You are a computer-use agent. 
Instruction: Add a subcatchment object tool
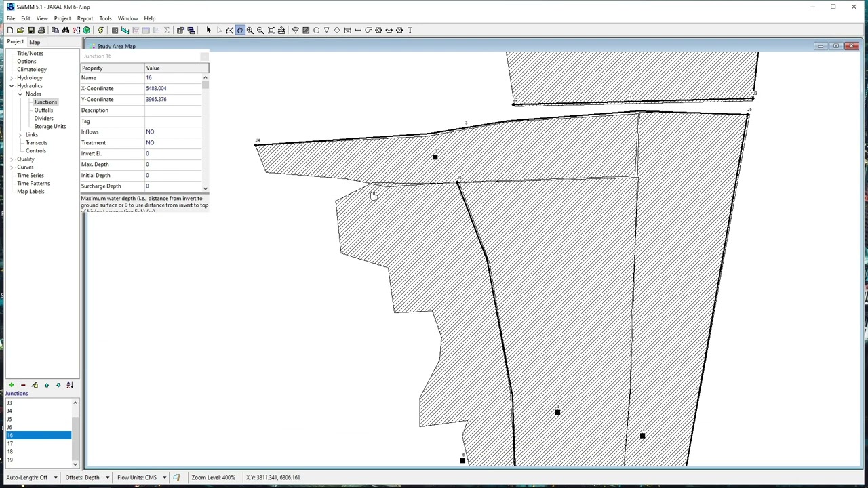[x=306, y=30]
